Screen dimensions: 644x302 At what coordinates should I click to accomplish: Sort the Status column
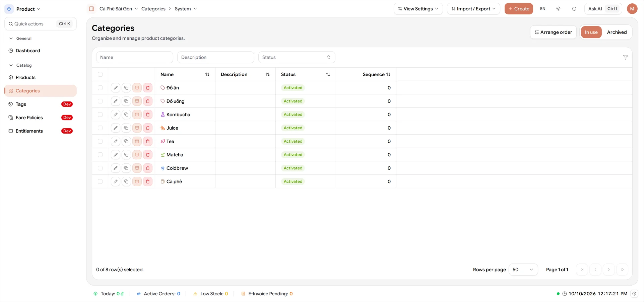pos(328,74)
